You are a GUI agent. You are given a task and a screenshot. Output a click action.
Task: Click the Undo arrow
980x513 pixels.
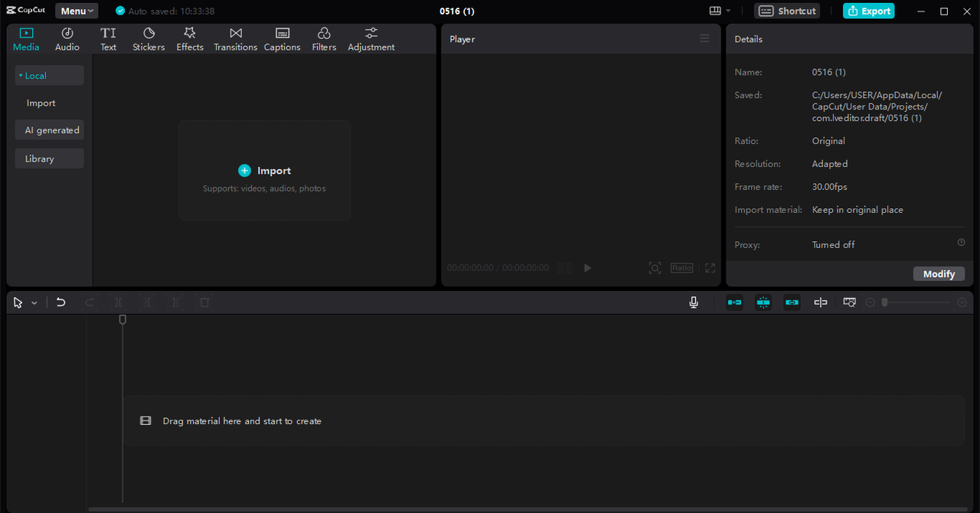point(60,302)
